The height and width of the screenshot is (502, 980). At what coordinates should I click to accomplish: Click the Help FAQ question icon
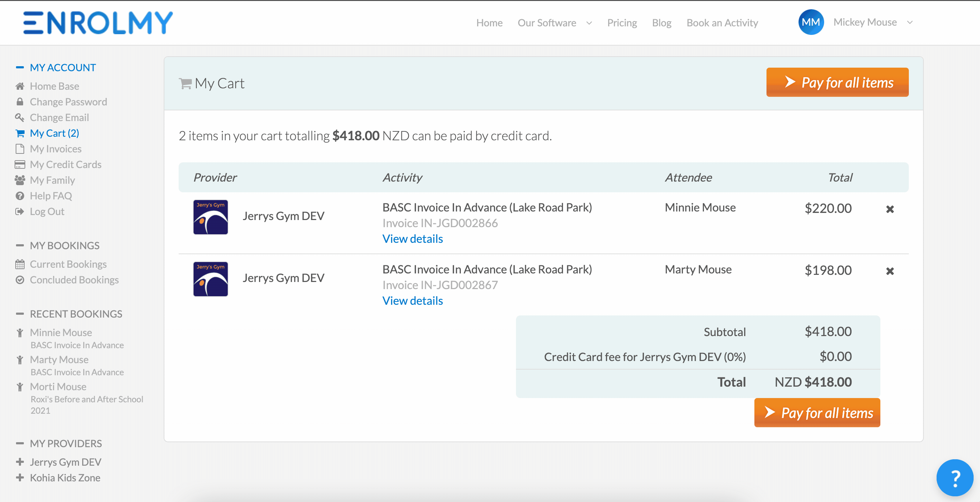coord(20,195)
